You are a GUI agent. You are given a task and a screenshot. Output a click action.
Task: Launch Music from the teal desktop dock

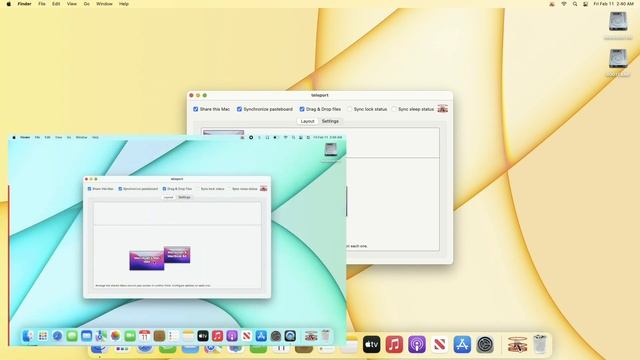(x=217, y=336)
